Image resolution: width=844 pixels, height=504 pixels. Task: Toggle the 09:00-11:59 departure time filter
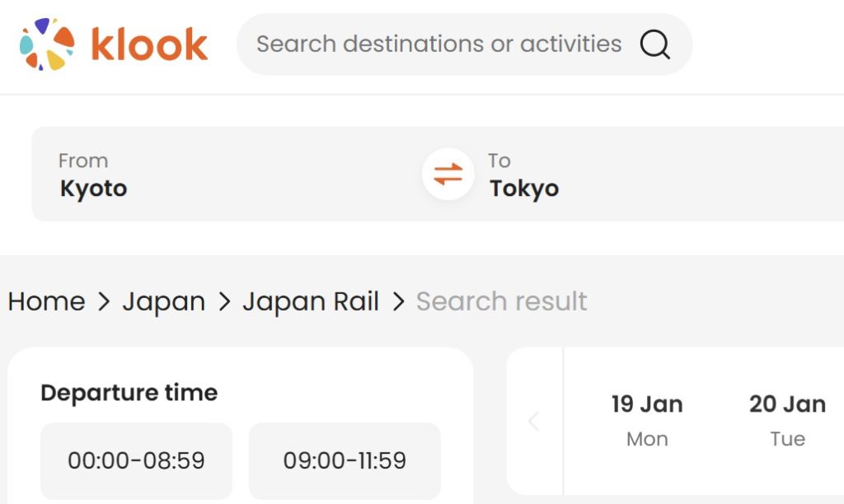coord(345,461)
